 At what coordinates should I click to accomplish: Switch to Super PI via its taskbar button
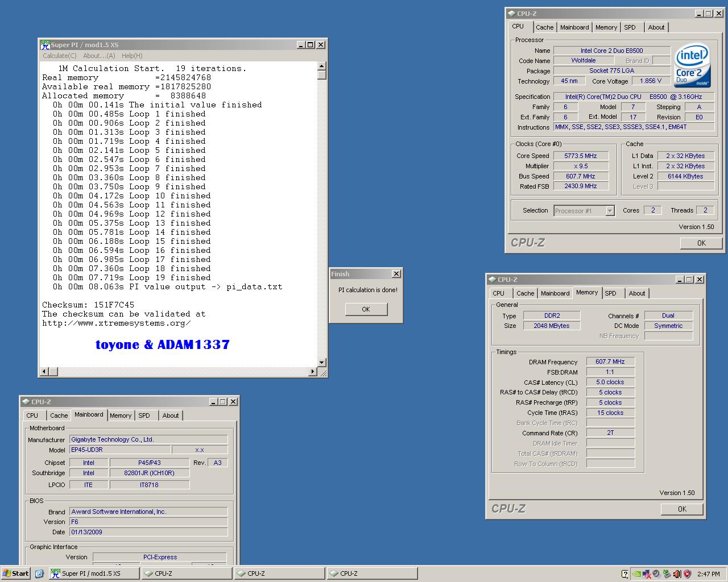(x=94, y=573)
